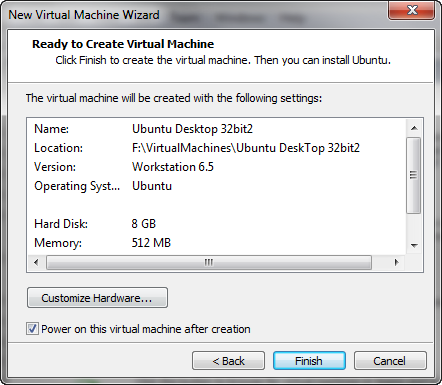Select the Operating System value Ubuntu

pos(152,186)
